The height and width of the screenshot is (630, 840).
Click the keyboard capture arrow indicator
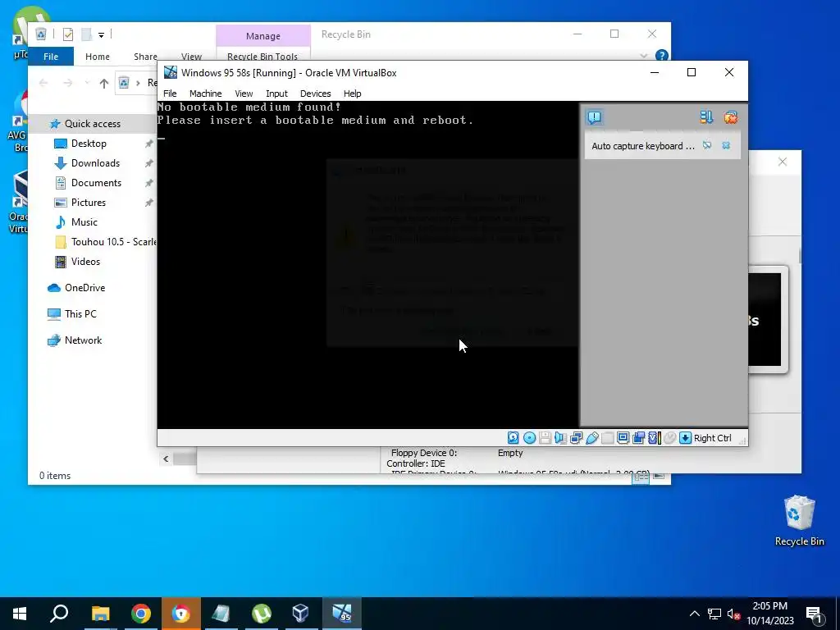[x=685, y=438]
